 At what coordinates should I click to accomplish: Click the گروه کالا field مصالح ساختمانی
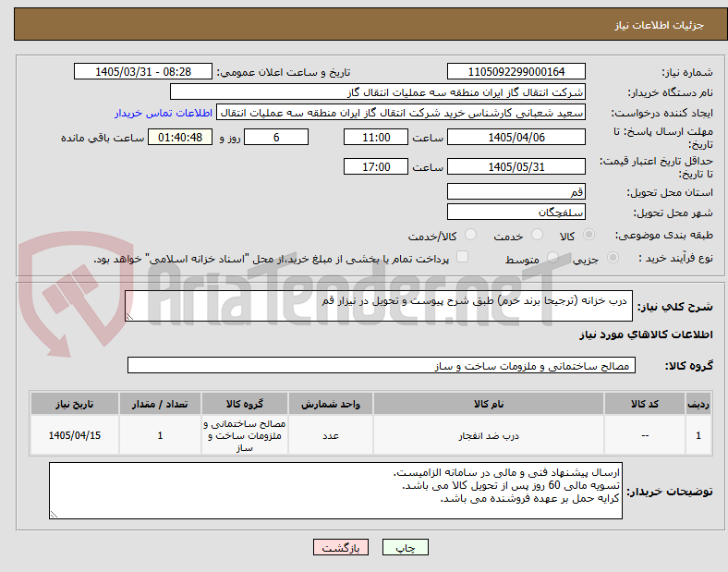tap(382, 365)
